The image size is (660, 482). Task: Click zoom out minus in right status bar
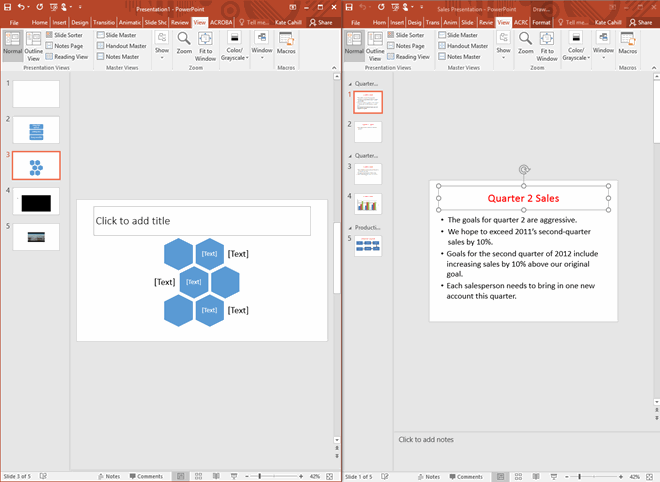(567, 477)
